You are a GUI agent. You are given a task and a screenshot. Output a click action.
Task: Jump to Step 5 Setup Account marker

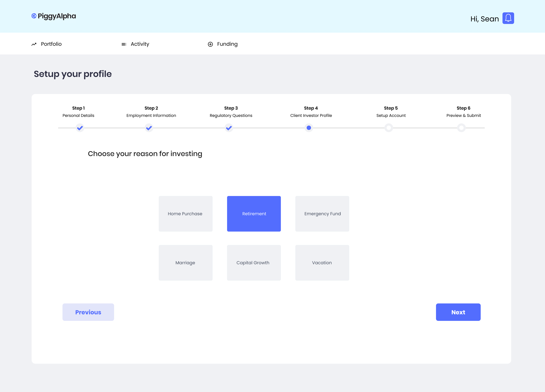point(389,128)
